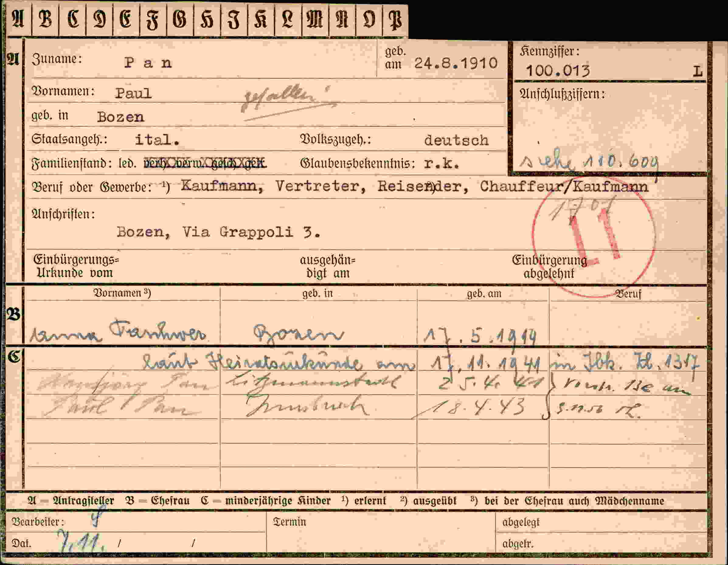Viewport: 728px width, 565px height.
Task: Click the typed birthplace 'Bozen' after 'geb. in'
Action: (120, 117)
